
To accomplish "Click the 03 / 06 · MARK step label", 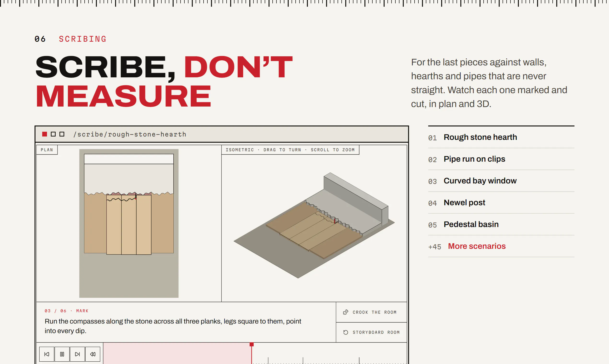I will coord(66,311).
